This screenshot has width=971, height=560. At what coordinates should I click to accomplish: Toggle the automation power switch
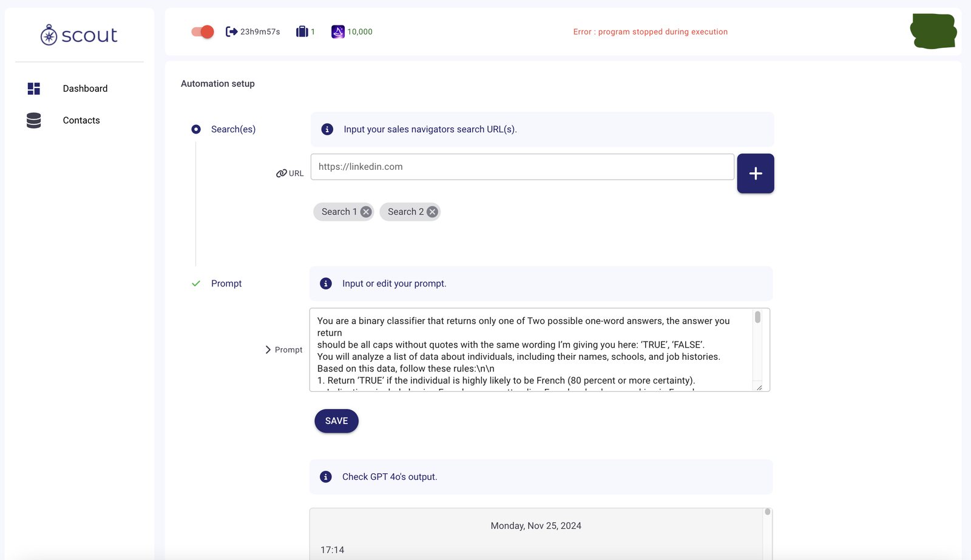click(x=203, y=32)
